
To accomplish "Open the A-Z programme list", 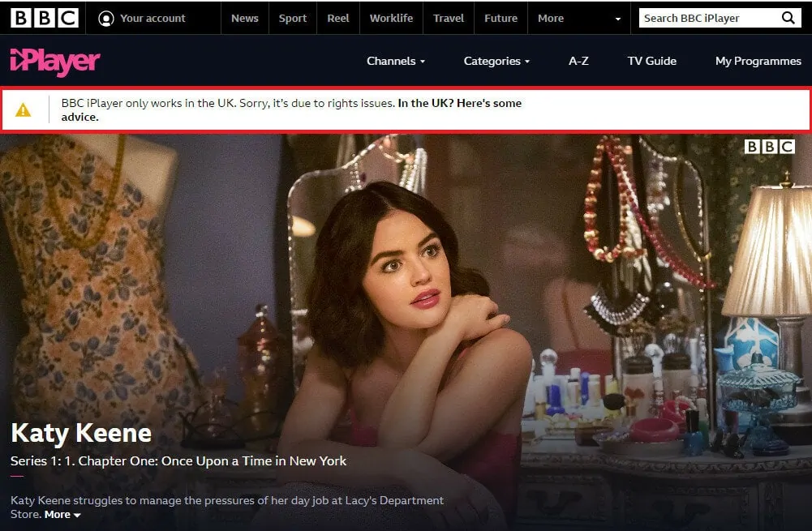I will (x=578, y=61).
